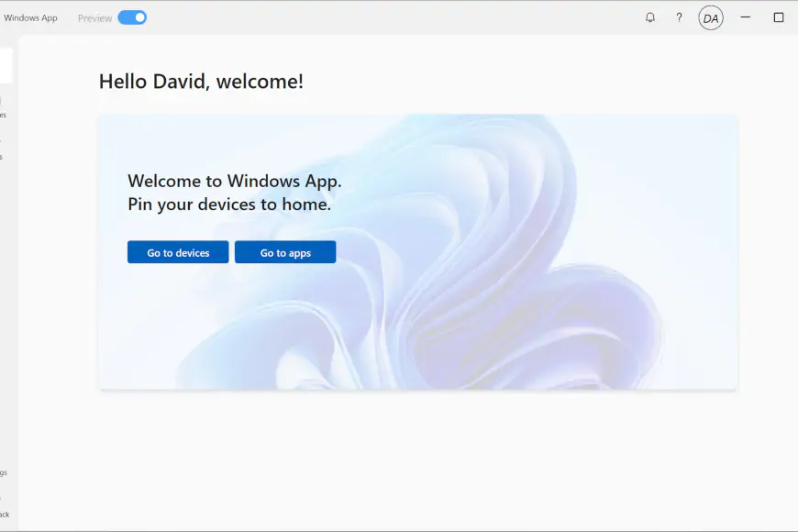Click the Welcome to Windows App. text
The height and width of the screenshot is (532, 798).
click(x=235, y=182)
